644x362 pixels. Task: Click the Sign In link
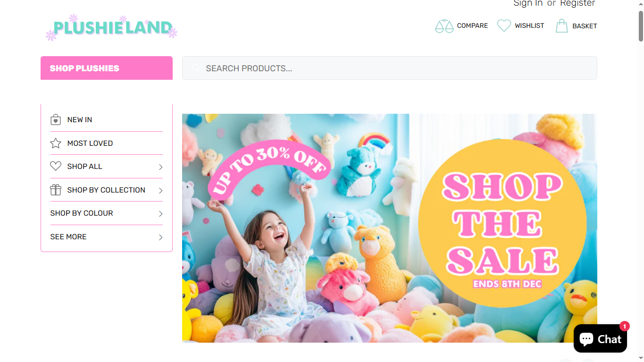click(528, 3)
